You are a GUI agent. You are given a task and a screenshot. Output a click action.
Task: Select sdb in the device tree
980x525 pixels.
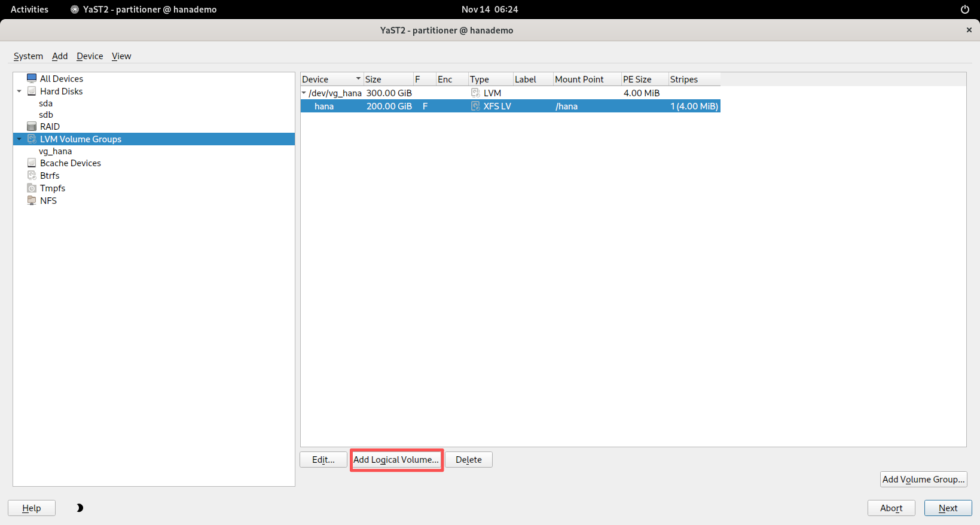click(x=46, y=115)
